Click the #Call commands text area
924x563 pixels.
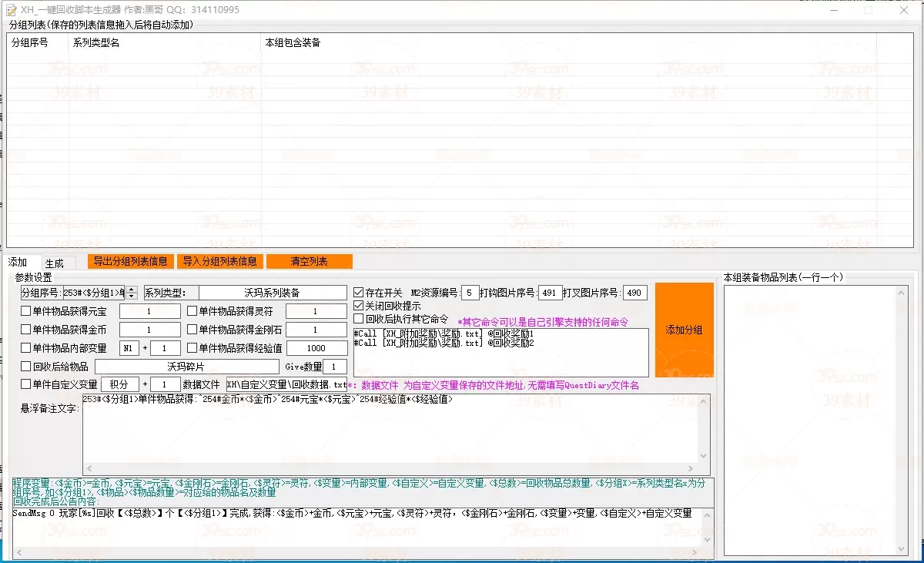tap(500, 352)
